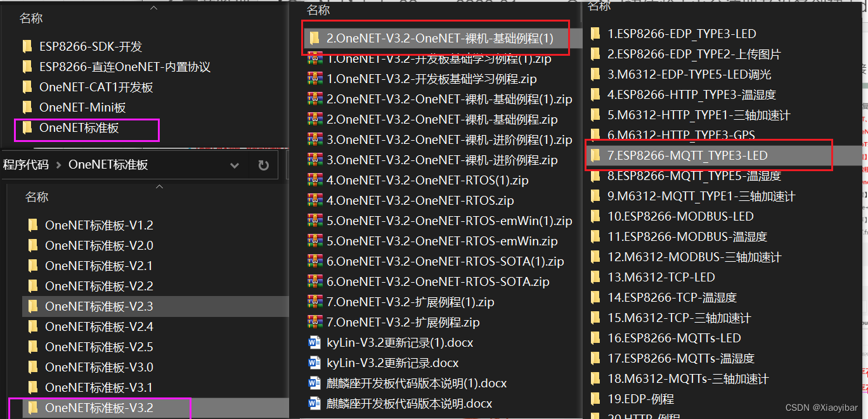The image size is (868, 419).
Task: Click zip icon of 5.OneNET-V3.2-OneNET-RTOS-emWin.zip
Action: click(314, 241)
